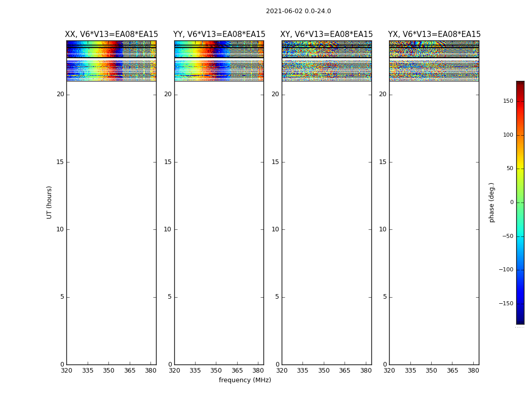Click the colorbar at -150 degrees
Image resolution: width=532 pixels, height=405 pixels.
[x=520, y=303]
